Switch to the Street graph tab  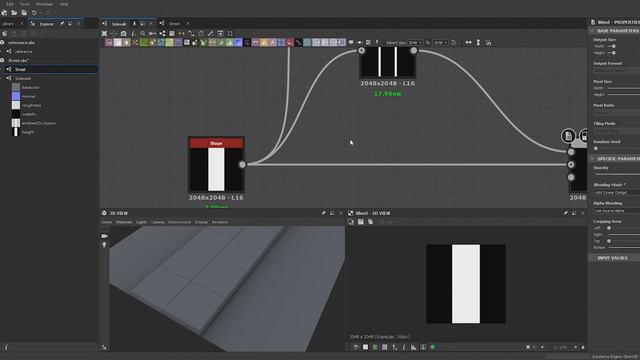[174, 24]
